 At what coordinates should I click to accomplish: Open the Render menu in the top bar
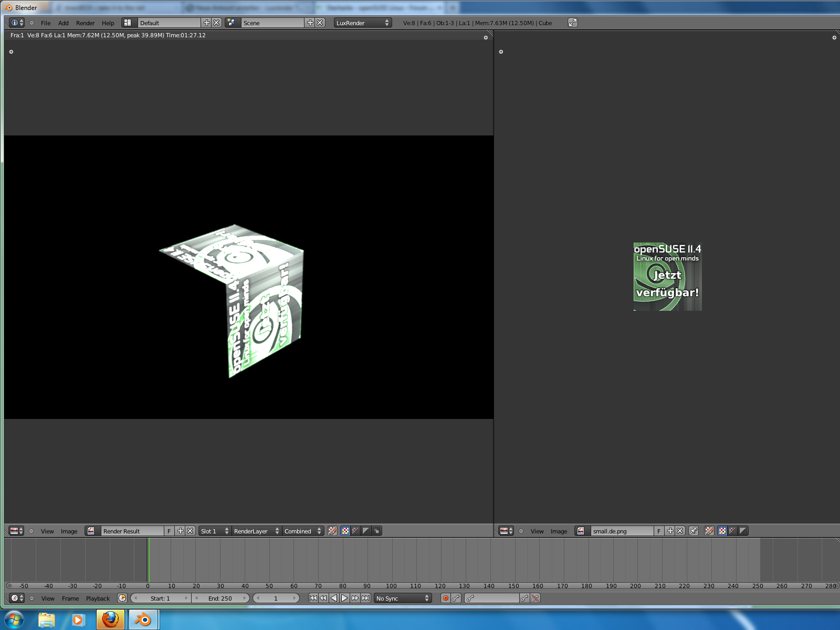tap(85, 23)
